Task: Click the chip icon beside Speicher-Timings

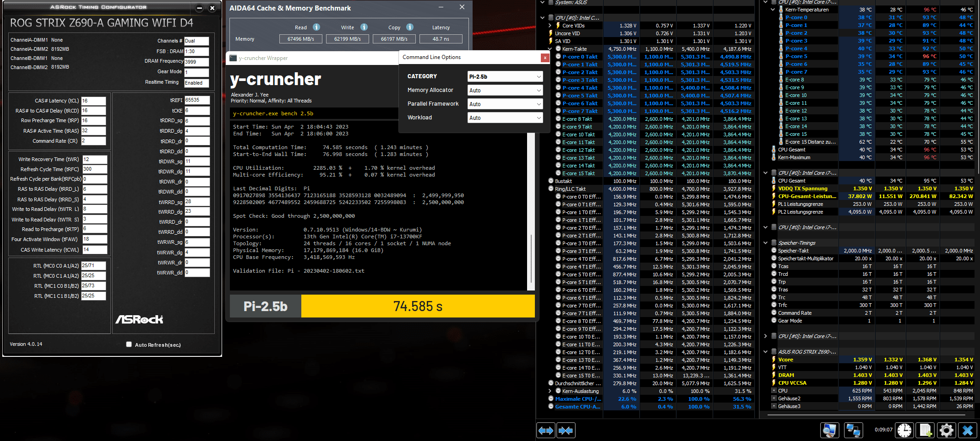Action: tap(774, 243)
